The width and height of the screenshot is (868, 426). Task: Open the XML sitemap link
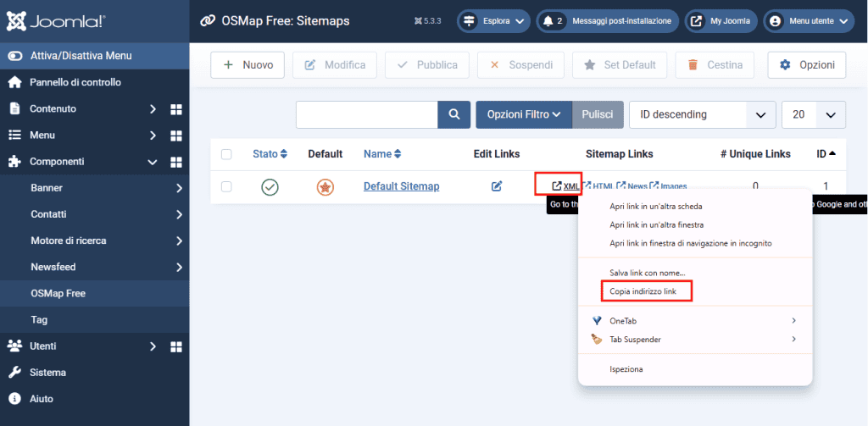tap(565, 186)
